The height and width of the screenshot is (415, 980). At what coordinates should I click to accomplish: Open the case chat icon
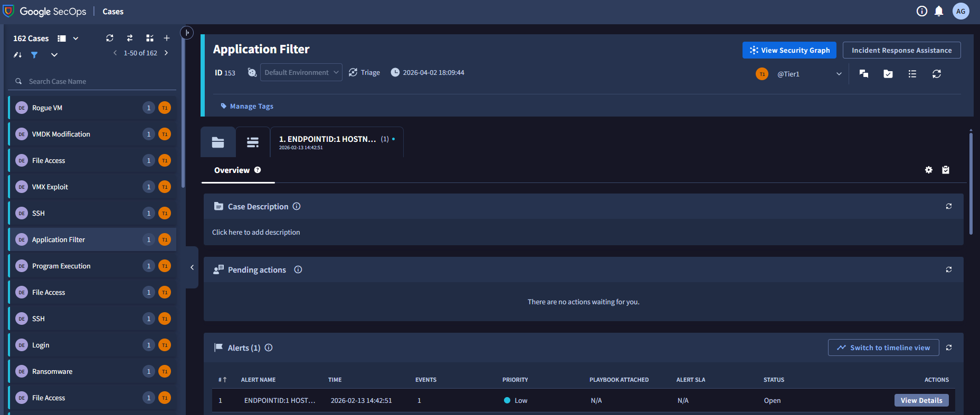point(864,74)
